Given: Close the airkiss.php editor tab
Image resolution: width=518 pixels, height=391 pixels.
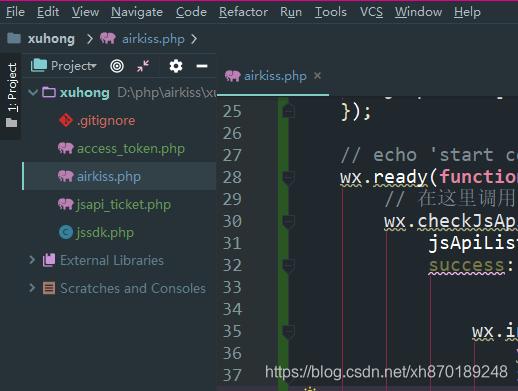Looking at the screenshot, I should [317, 76].
